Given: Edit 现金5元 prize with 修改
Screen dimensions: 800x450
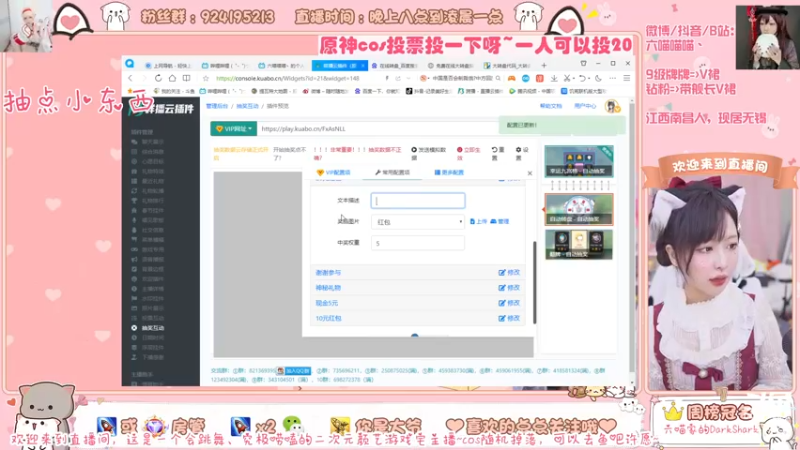Looking at the screenshot, I should pos(509,303).
